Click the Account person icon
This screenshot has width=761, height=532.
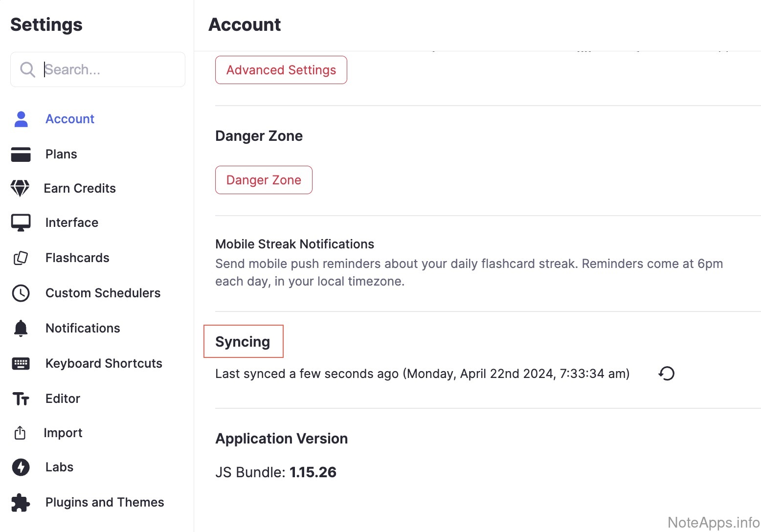click(x=21, y=119)
